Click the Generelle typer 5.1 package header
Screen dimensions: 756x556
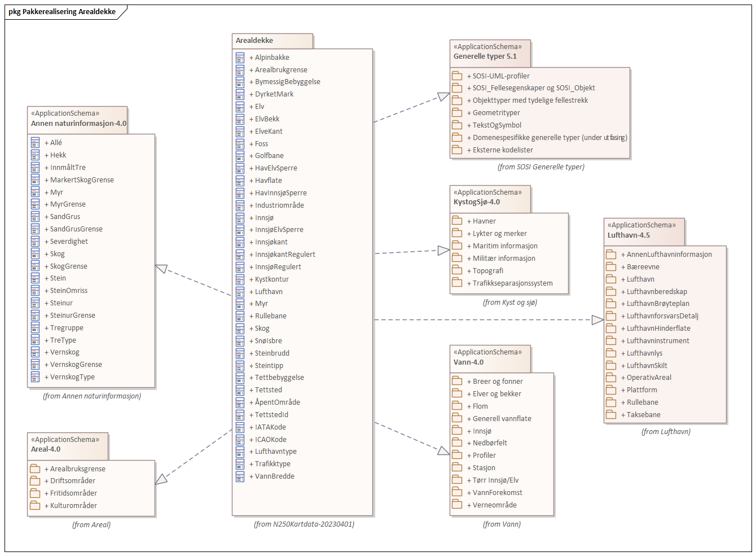[490, 54]
